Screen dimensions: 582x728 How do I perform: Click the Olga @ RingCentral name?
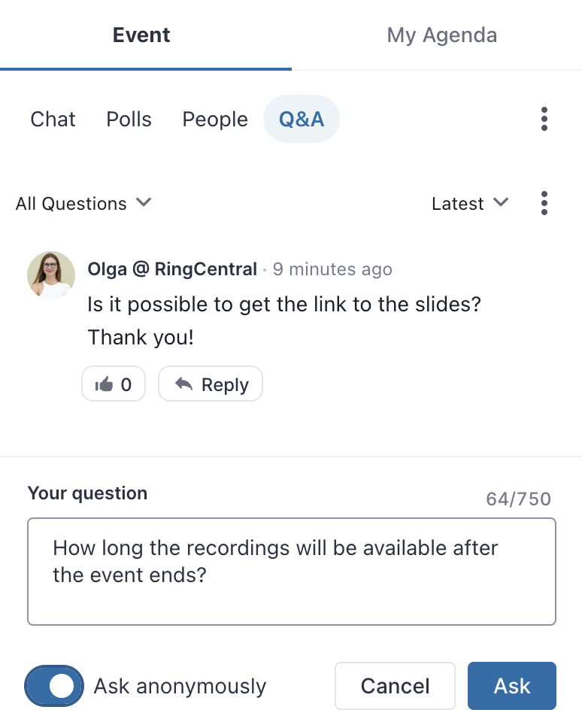[x=172, y=268]
